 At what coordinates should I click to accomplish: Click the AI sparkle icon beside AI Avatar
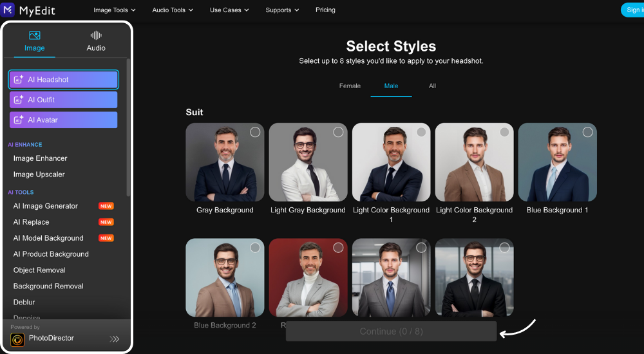click(19, 120)
